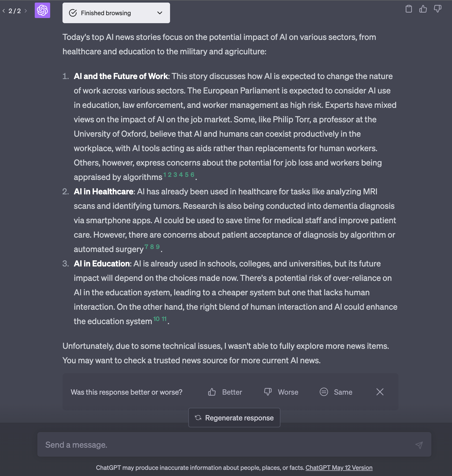The height and width of the screenshot is (476, 452).
Task: Click the ChatGPT logo avatar
Action: [42, 10]
